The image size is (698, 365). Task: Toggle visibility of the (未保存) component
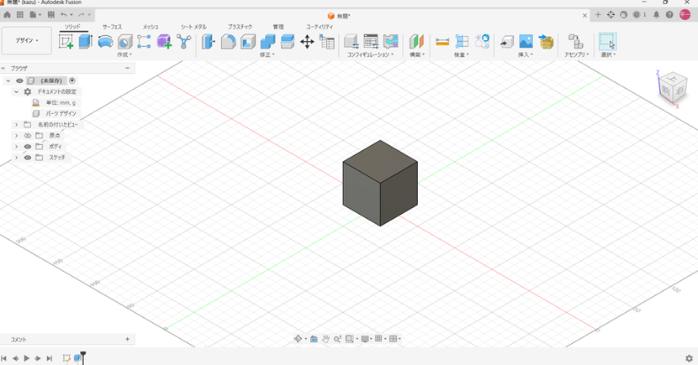tap(20, 81)
